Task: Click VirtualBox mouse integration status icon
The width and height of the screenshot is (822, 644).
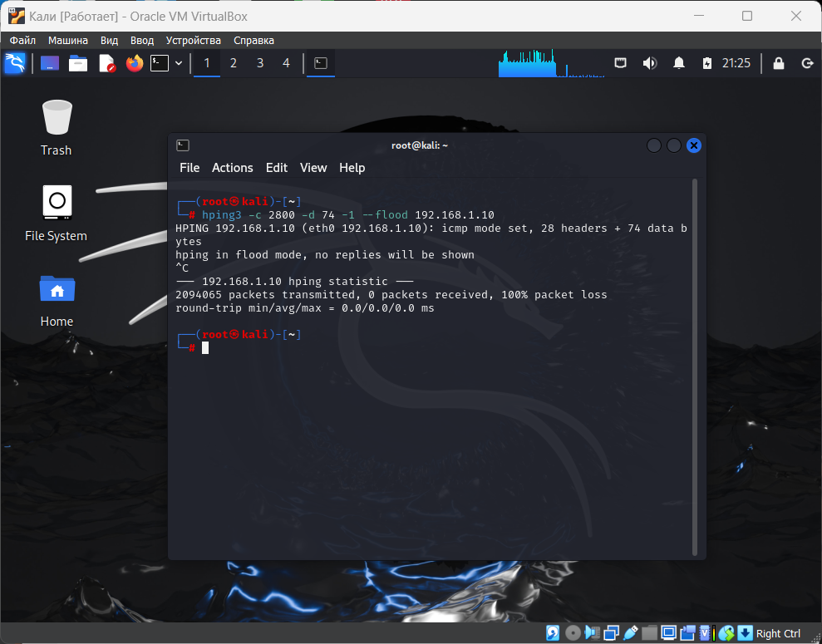Action: (x=726, y=633)
